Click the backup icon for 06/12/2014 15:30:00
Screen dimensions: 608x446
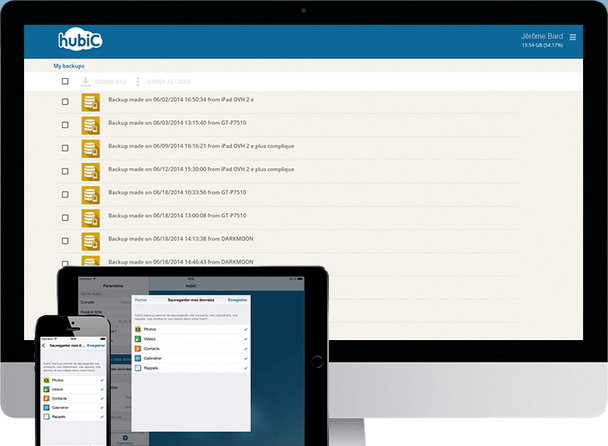(x=90, y=171)
